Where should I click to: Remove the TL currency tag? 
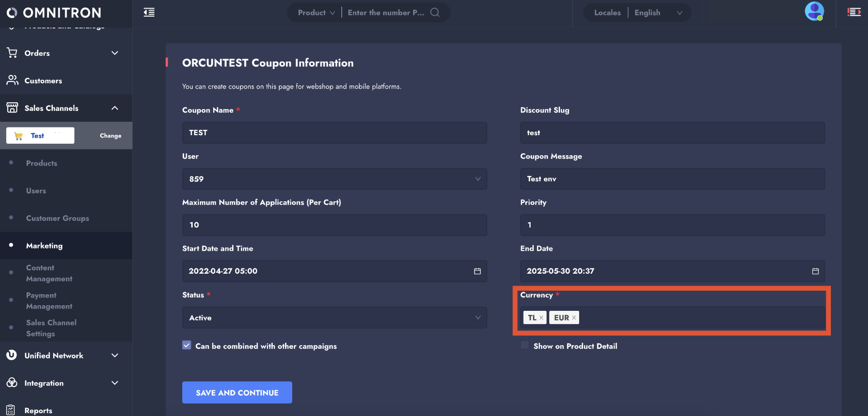(541, 318)
